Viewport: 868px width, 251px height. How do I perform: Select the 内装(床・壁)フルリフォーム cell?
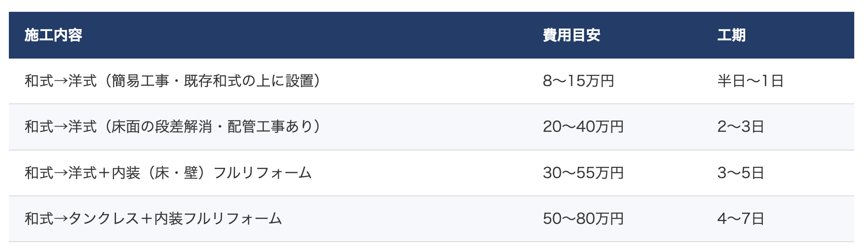pos(168,173)
